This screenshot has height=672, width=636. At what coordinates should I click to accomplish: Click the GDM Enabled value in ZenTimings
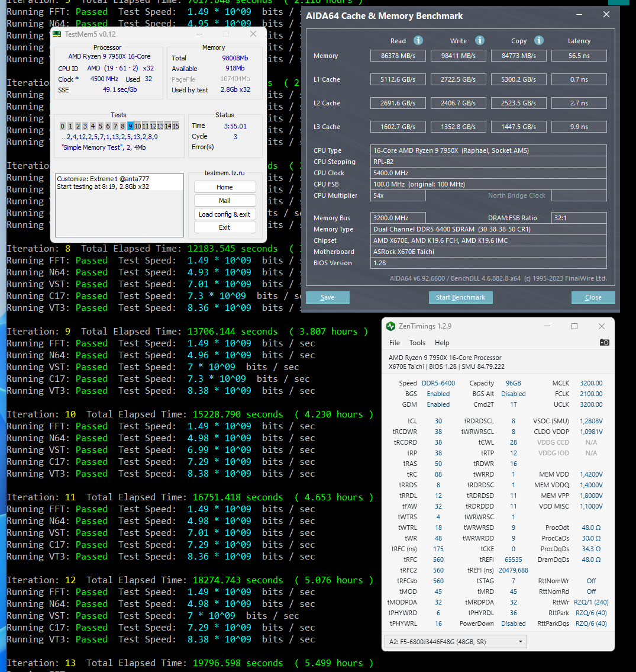point(438,404)
